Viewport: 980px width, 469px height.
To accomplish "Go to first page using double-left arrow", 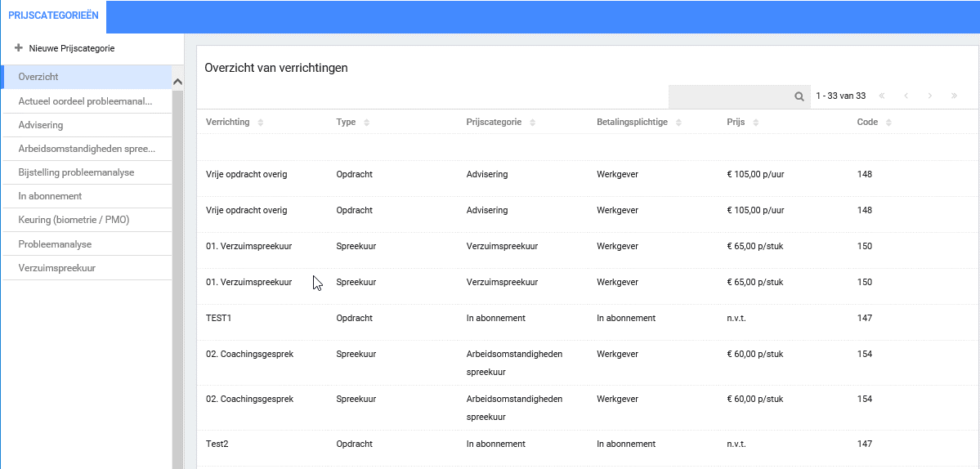I will pos(882,96).
